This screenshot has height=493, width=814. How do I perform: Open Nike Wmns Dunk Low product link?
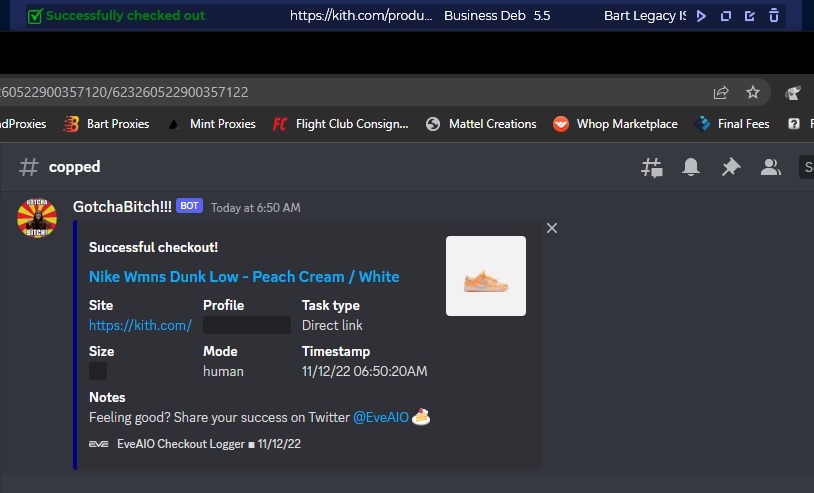[244, 277]
